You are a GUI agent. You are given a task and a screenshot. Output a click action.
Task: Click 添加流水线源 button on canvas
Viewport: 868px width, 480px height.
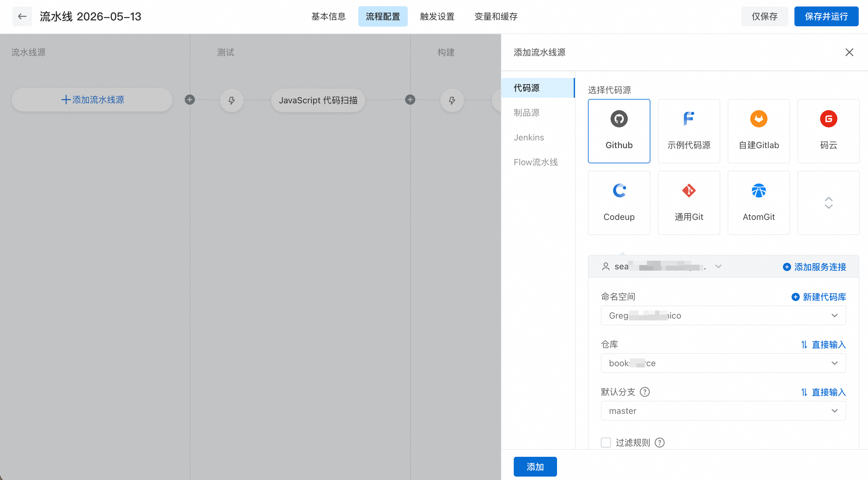92,100
